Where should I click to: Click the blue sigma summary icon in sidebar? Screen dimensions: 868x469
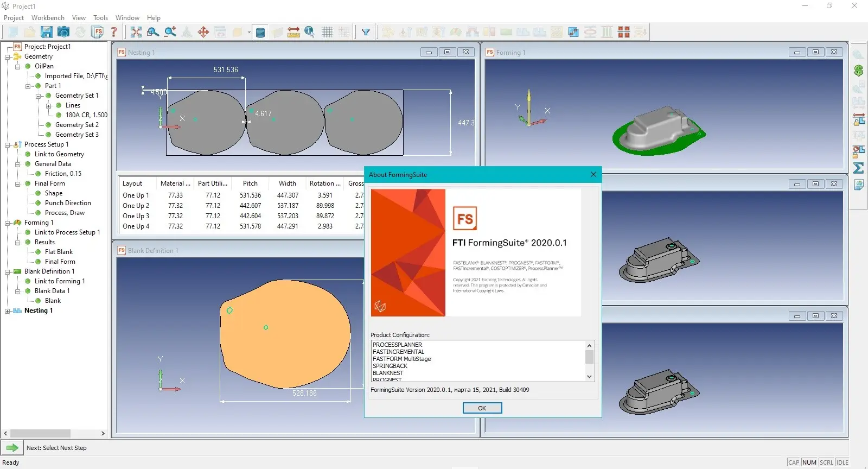(x=858, y=168)
